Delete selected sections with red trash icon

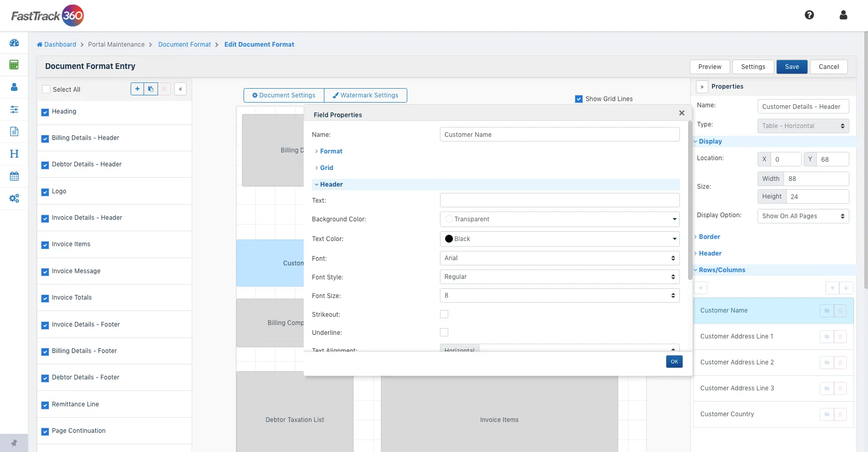point(164,89)
